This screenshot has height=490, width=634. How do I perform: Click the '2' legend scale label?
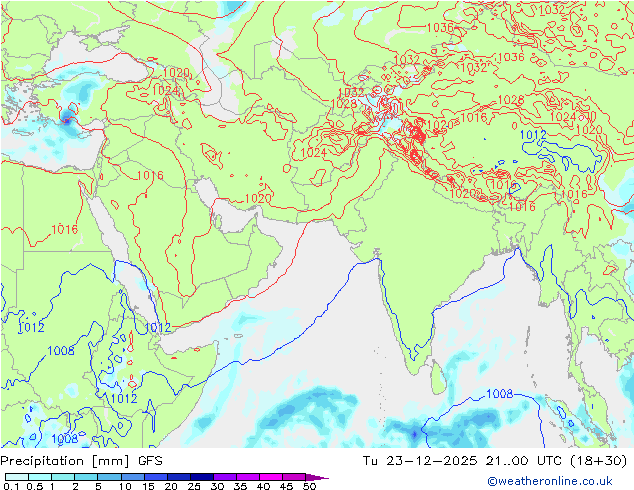[75, 486]
